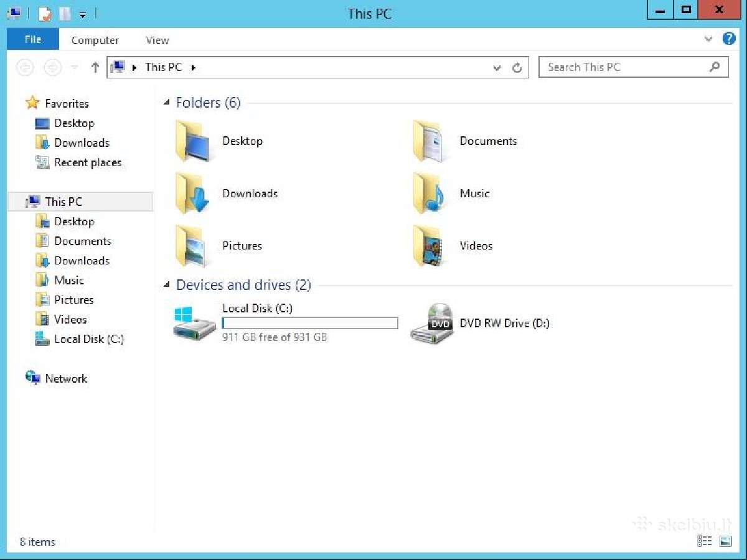Select Network in the navigation pane
This screenshot has width=747, height=560.
pos(57,378)
